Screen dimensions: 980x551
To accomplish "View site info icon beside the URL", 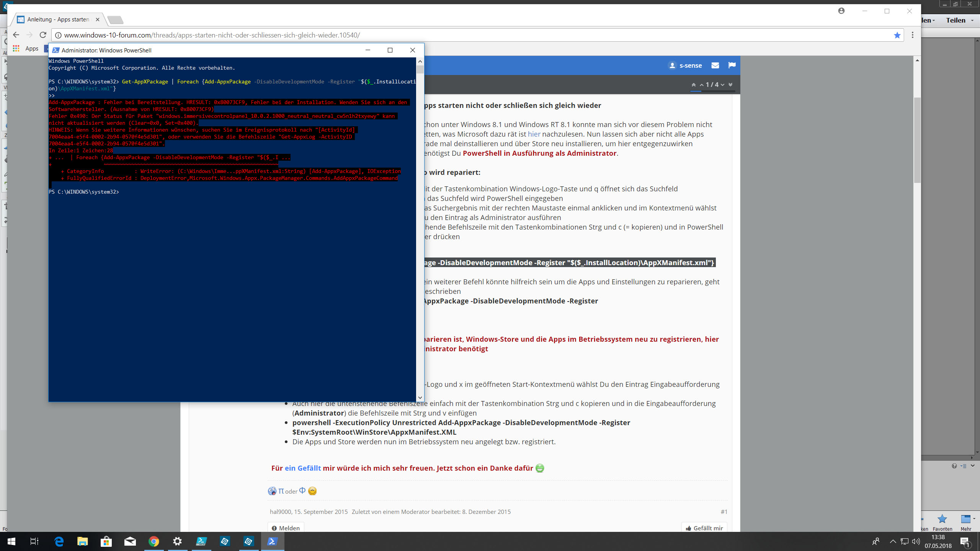I will [58, 35].
